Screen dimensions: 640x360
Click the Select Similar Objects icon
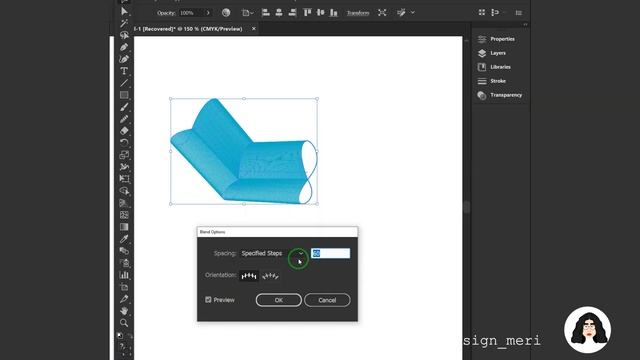point(401,13)
